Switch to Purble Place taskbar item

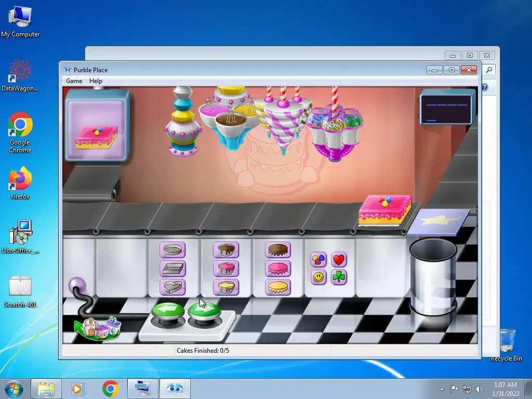coord(175,389)
